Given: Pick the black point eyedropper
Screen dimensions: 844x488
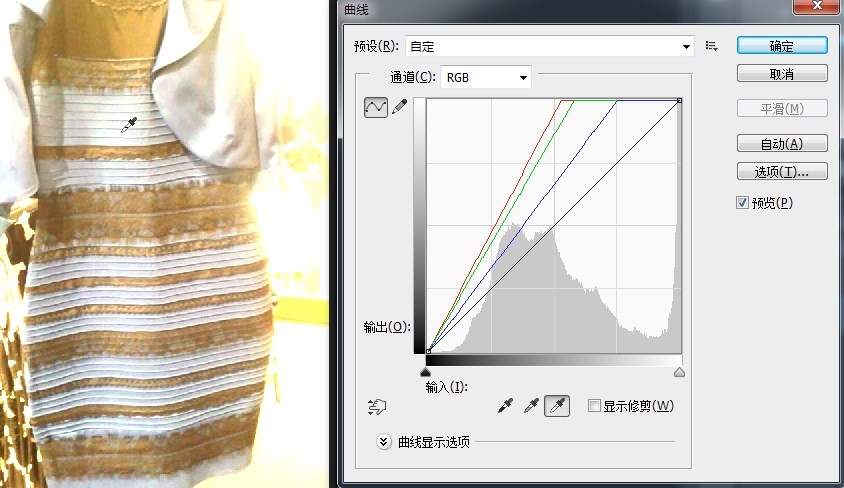Looking at the screenshot, I should point(507,405).
